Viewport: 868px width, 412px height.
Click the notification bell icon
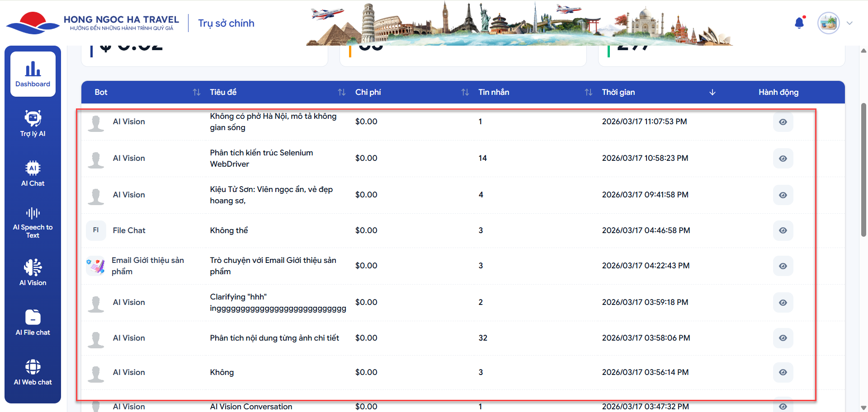click(x=799, y=23)
